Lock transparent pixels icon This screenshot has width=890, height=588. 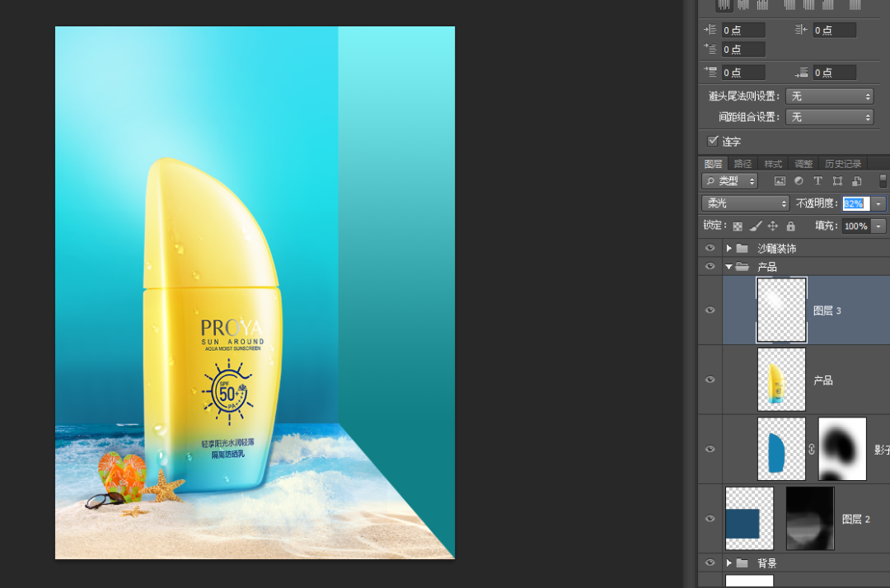(x=738, y=226)
